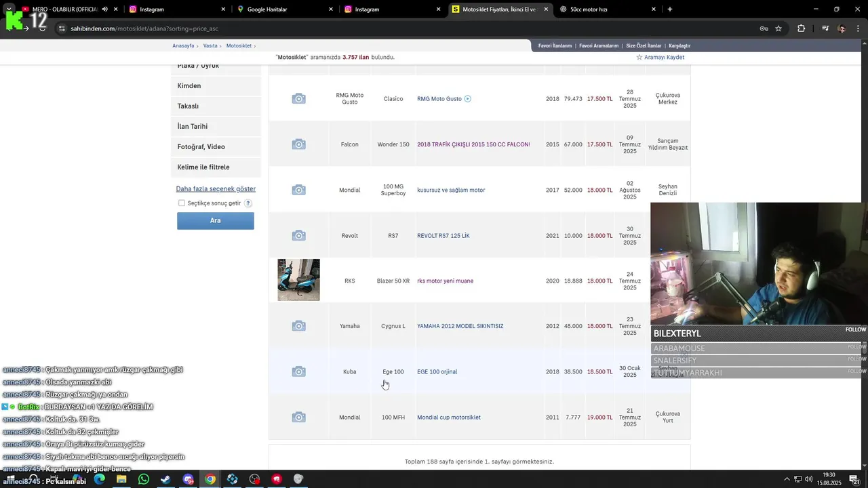The image size is (868, 488).
Task: Open the saved passwords key icon
Action: (x=764, y=28)
